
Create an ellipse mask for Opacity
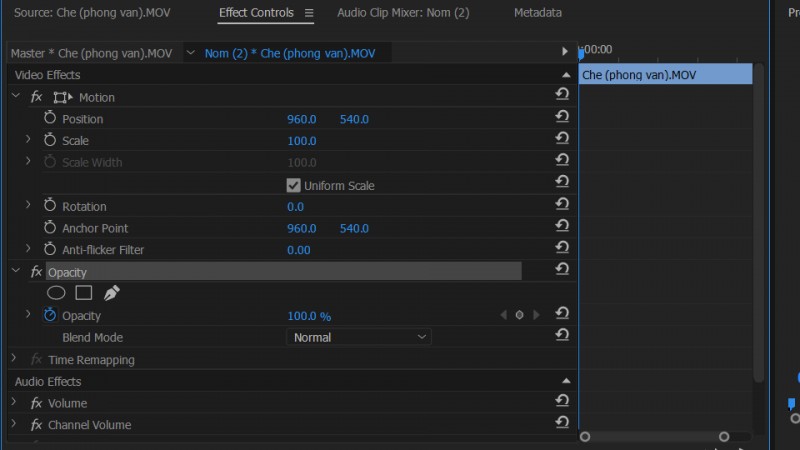(56, 293)
